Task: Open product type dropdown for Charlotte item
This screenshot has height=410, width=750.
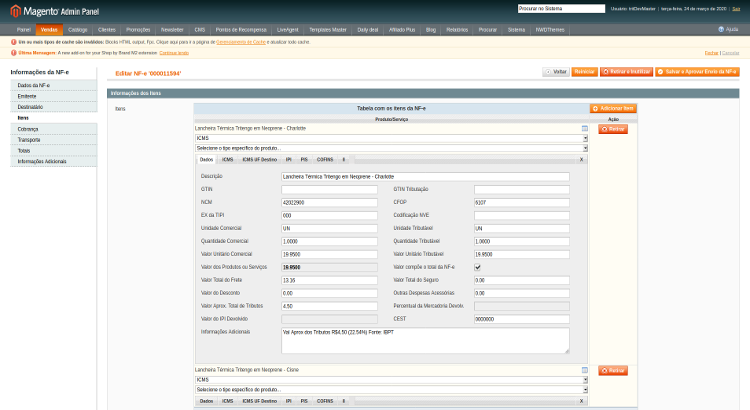Action: click(391, 148)
